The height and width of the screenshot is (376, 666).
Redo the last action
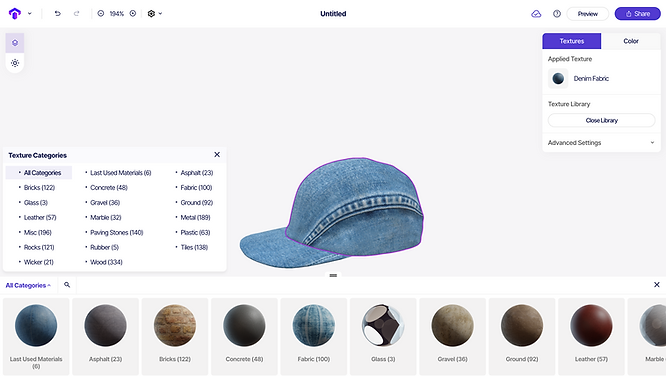[76, 14]
